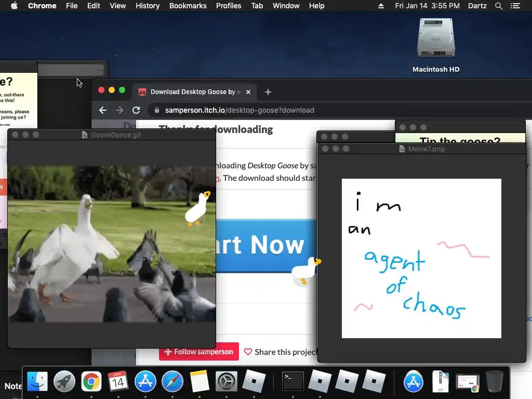Viewport: 532px width, 399px height.
Task: Open the Chrome application menu
Action: tap(42, 6)
